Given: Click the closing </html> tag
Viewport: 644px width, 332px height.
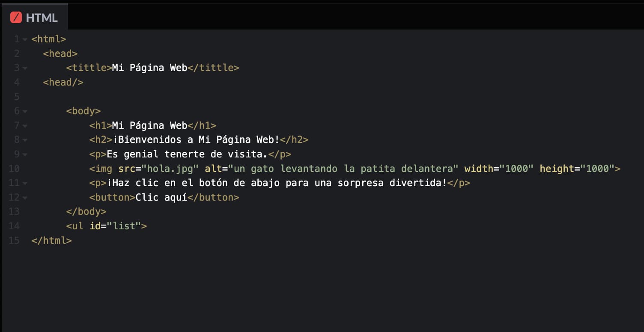Looking at the screenshot, I should (52, 240).
